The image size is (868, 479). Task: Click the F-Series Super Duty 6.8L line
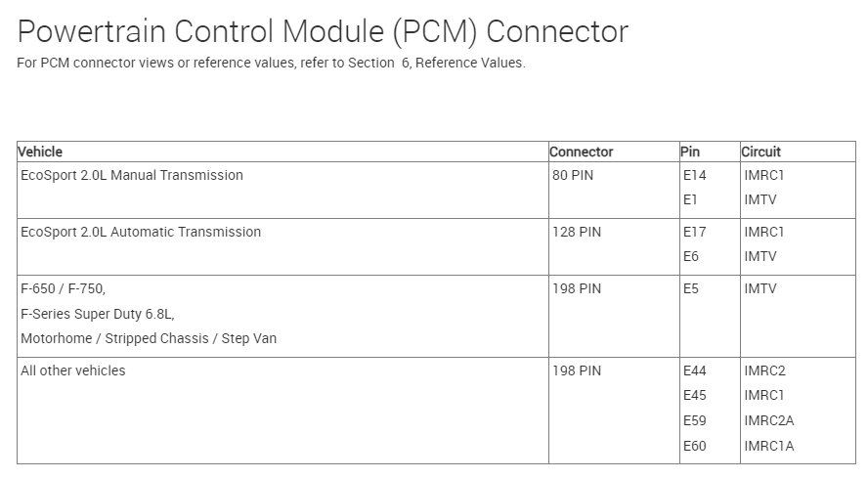(x=98, y=314)
